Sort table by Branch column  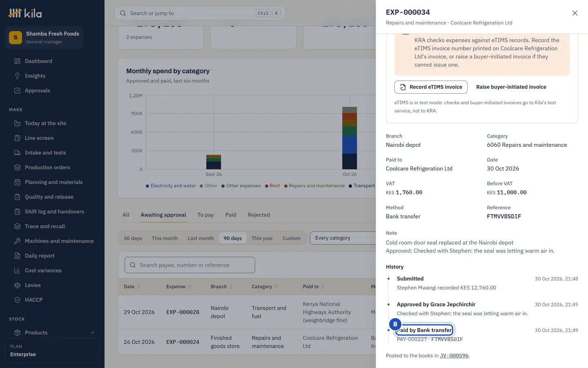222,287
